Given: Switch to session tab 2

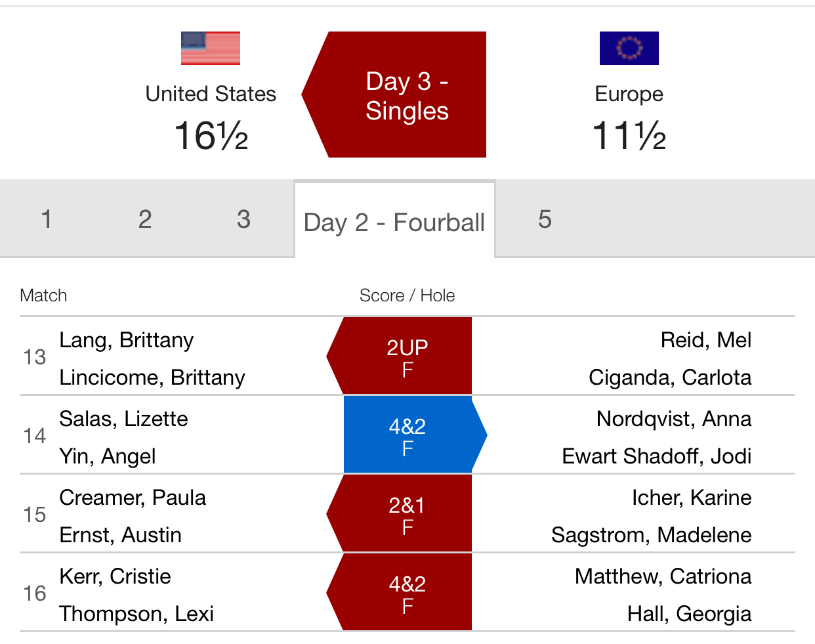Looking at the screenshot, I should point(145,219).
